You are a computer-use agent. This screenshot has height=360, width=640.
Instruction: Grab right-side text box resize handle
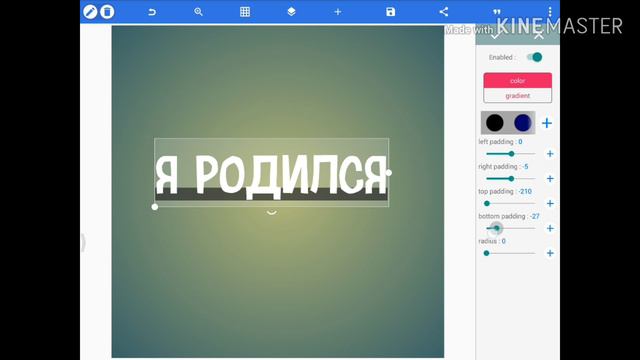click(389, 173)
